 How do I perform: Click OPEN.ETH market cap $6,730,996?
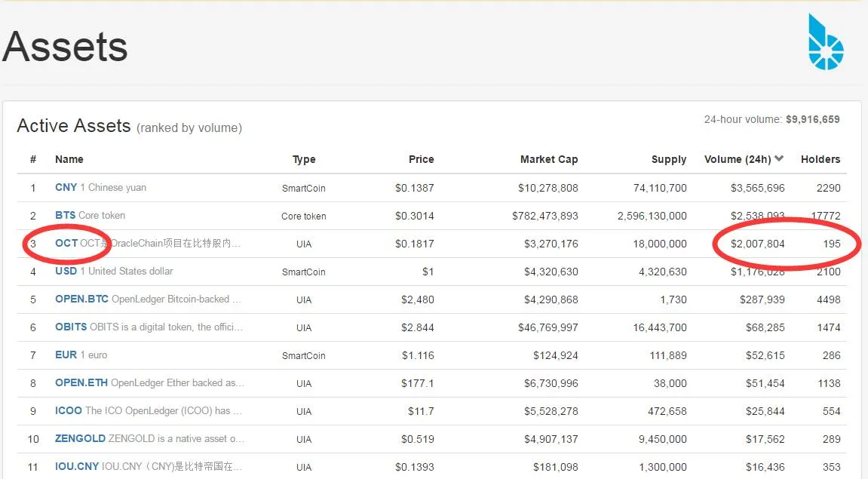(x=551, y=383)
